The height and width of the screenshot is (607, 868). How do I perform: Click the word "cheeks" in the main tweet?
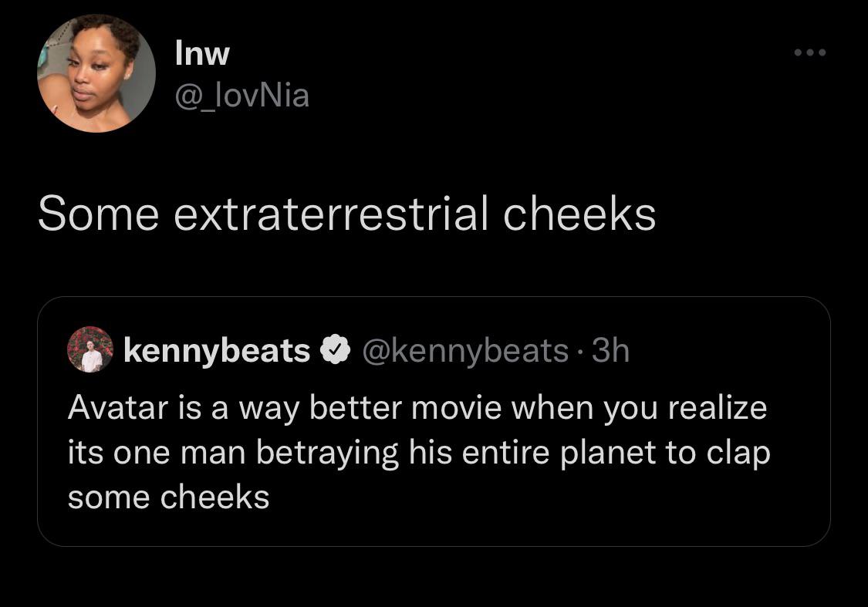pos(579,214)
